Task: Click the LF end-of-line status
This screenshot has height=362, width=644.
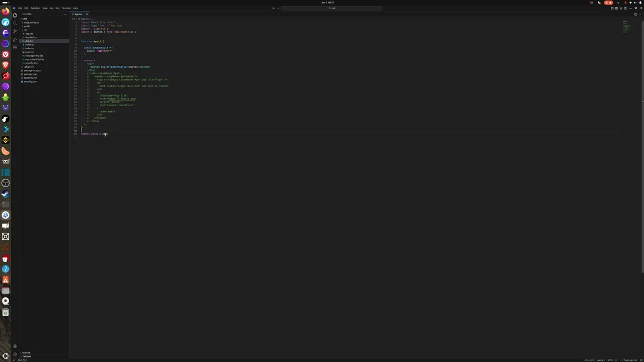Action: point(616,360)
